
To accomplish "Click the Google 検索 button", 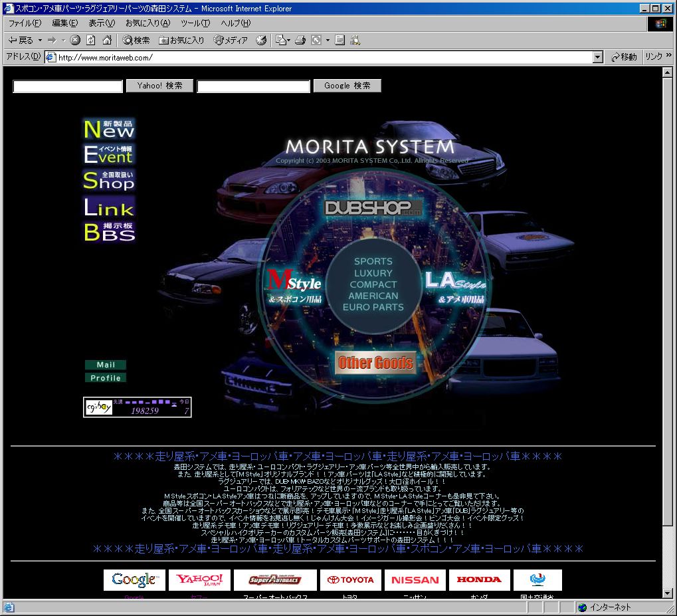I will point(347,86).
